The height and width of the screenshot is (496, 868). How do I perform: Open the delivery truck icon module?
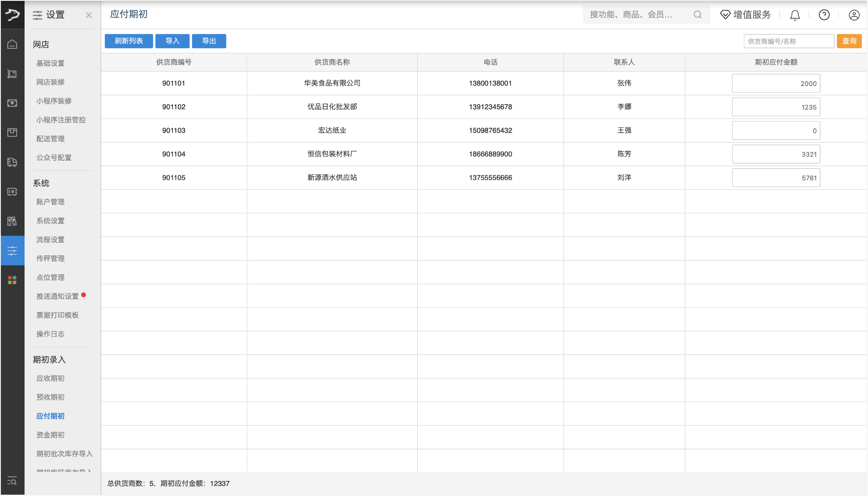coord(12,162)
